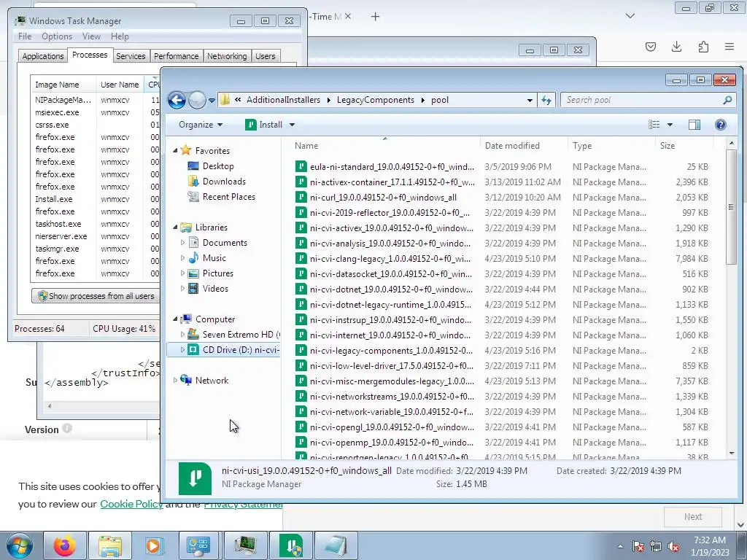747x560 pixels.
Task: Click the Recent Places icon
Action: pos(193,197)
